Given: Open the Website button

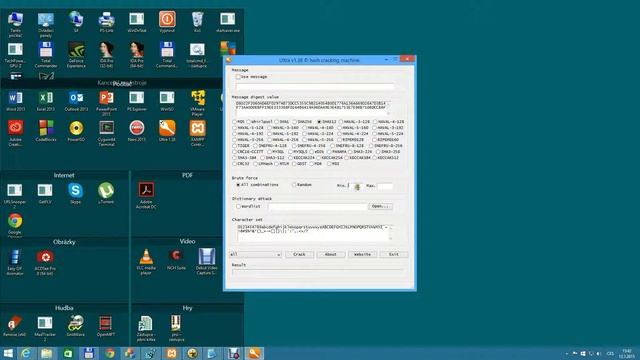Looking at the screenshot, I should click(362, 254).
